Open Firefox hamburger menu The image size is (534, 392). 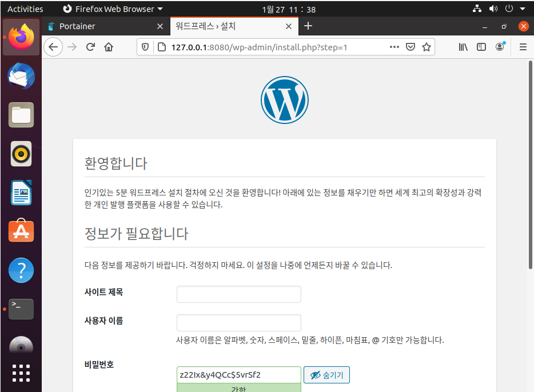523,47
